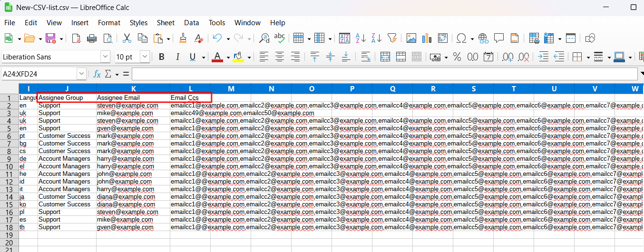This screenshot has width=644, height=252.
Task: Click the Export as PDF icon
Action: (76, 38)
